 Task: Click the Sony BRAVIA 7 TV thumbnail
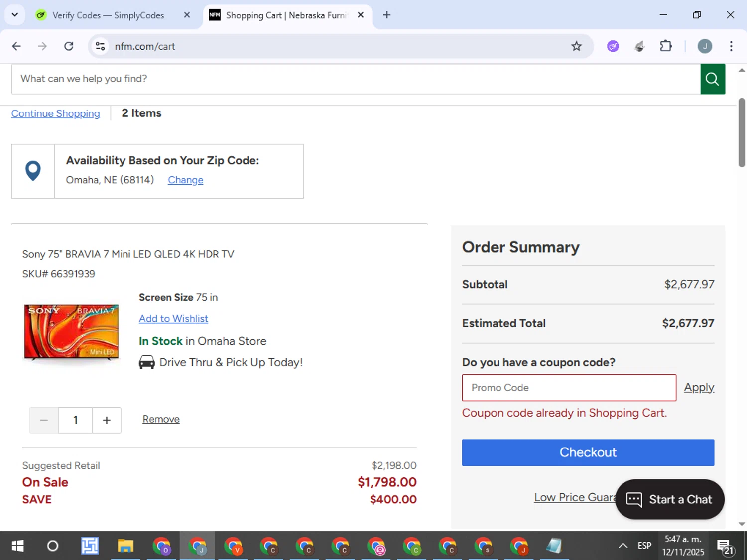tap(71, 332)
